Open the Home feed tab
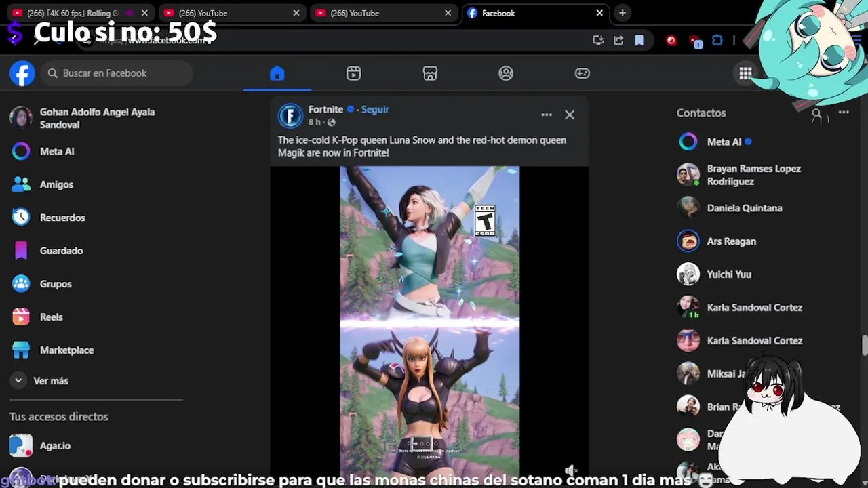This screenshot has height=488, width=868. point(277,73)
